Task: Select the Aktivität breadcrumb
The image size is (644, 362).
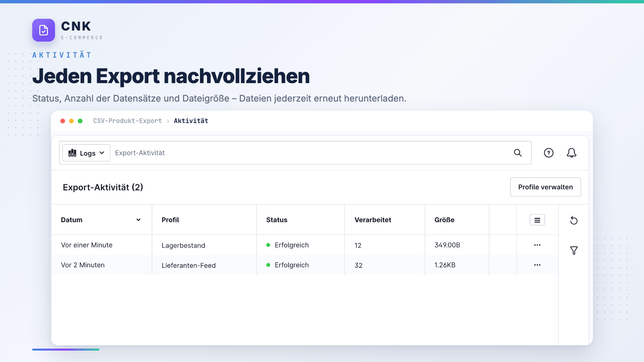Action: coord(191,121)
